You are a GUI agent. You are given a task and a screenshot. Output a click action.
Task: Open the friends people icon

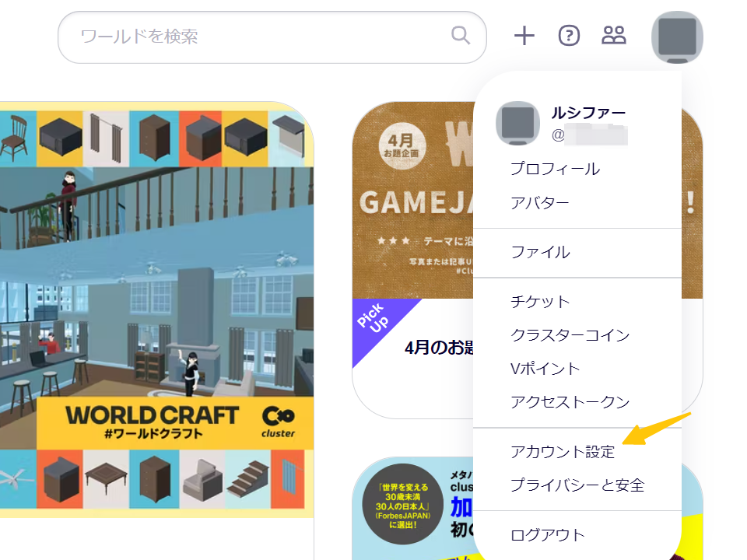point(614,35)
